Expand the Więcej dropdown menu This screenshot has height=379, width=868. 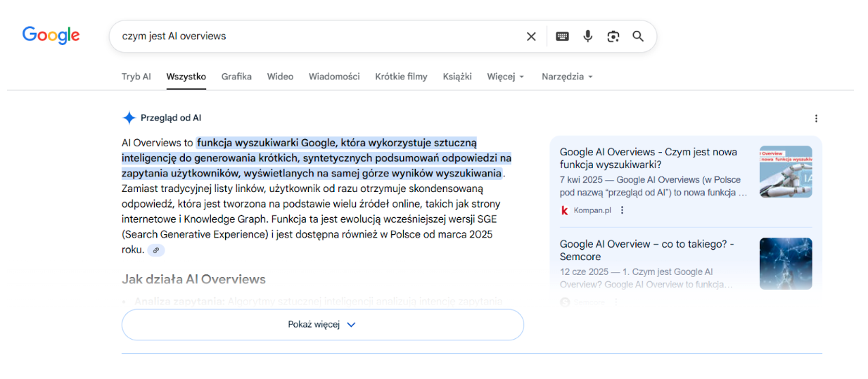[505, 77]
